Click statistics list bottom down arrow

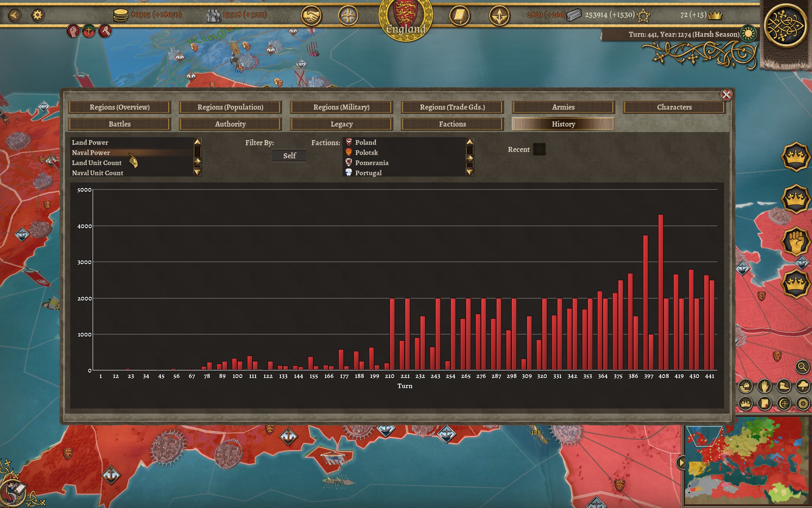197,172
